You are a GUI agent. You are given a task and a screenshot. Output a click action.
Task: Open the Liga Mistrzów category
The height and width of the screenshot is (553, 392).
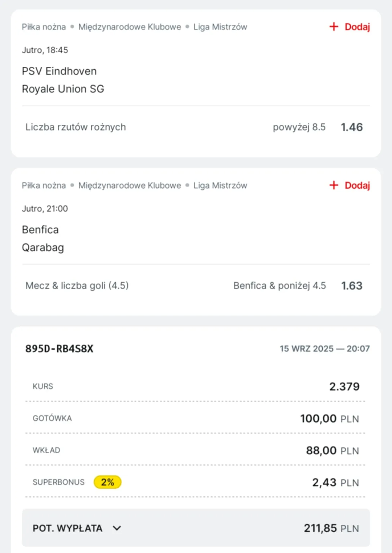[220, 26]
